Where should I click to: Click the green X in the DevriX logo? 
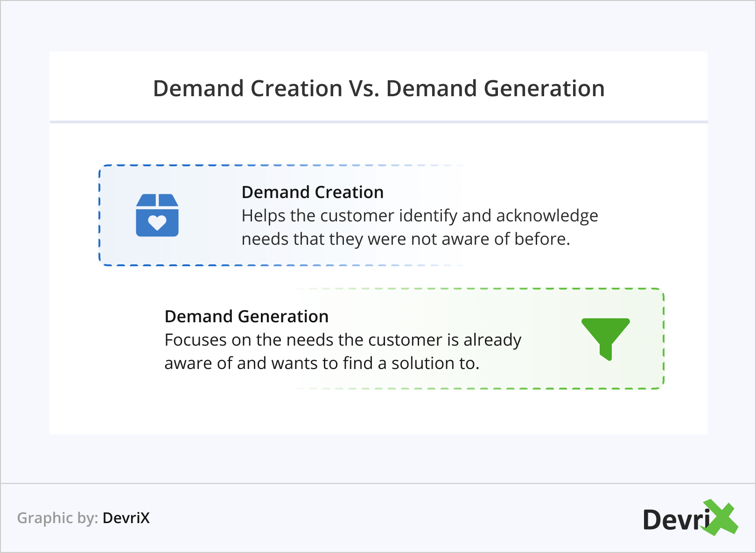720,518
